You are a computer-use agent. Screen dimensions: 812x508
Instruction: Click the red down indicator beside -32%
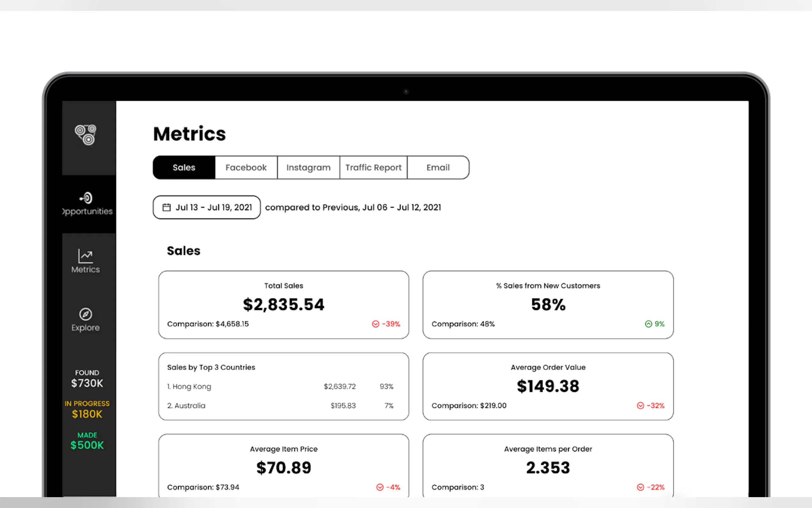tap(640, 406)
